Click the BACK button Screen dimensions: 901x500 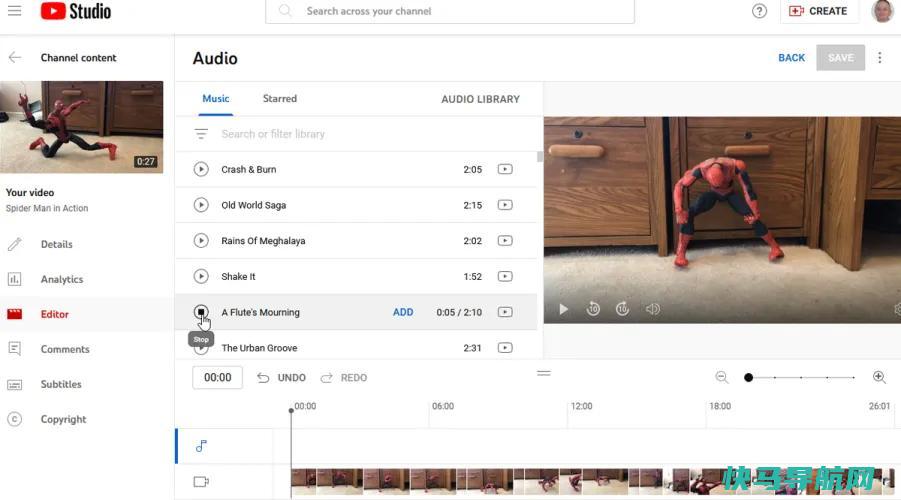tap(791, 58)
